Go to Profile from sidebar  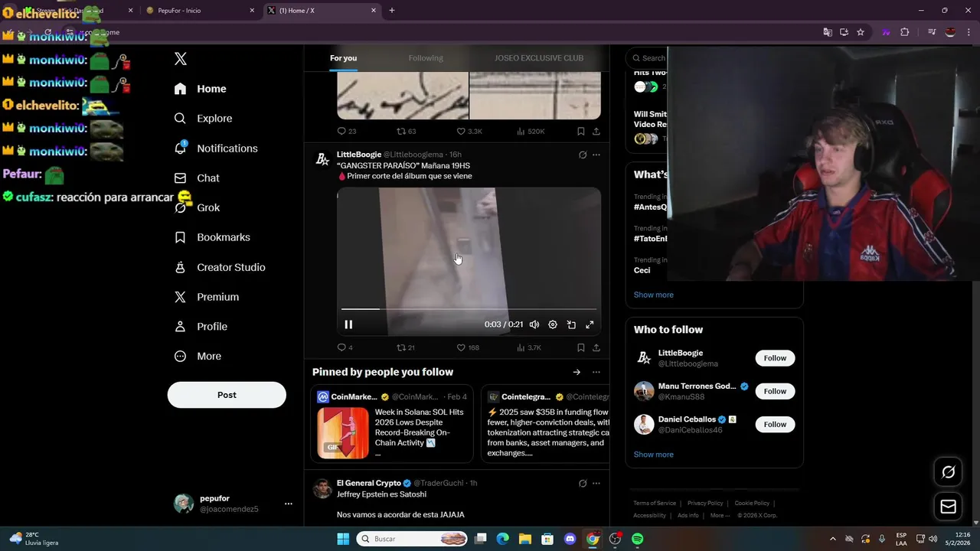[201, 327]
